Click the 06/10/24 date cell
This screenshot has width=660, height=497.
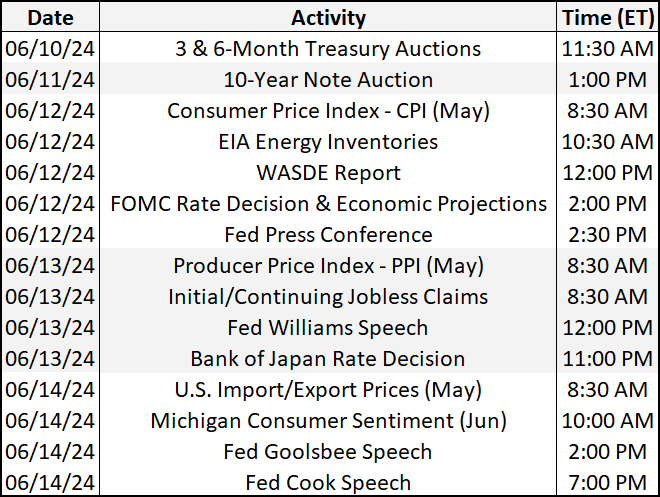point(52,49)
